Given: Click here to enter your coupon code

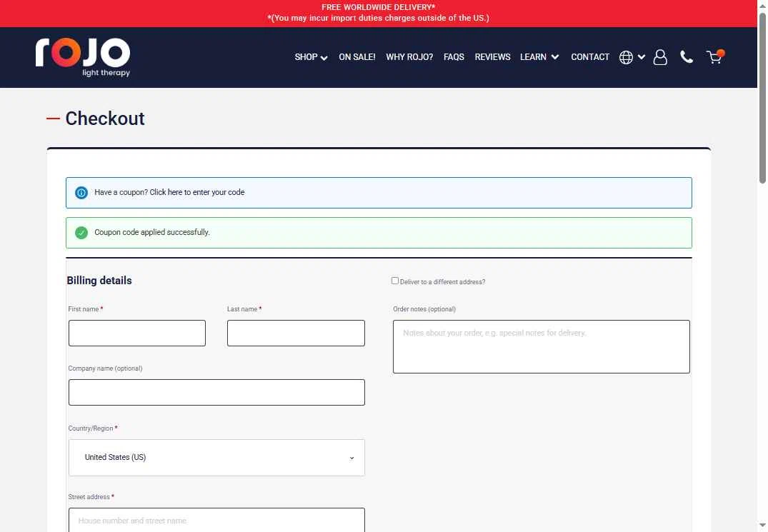Looking at the screenshot, I should [197, 192].
